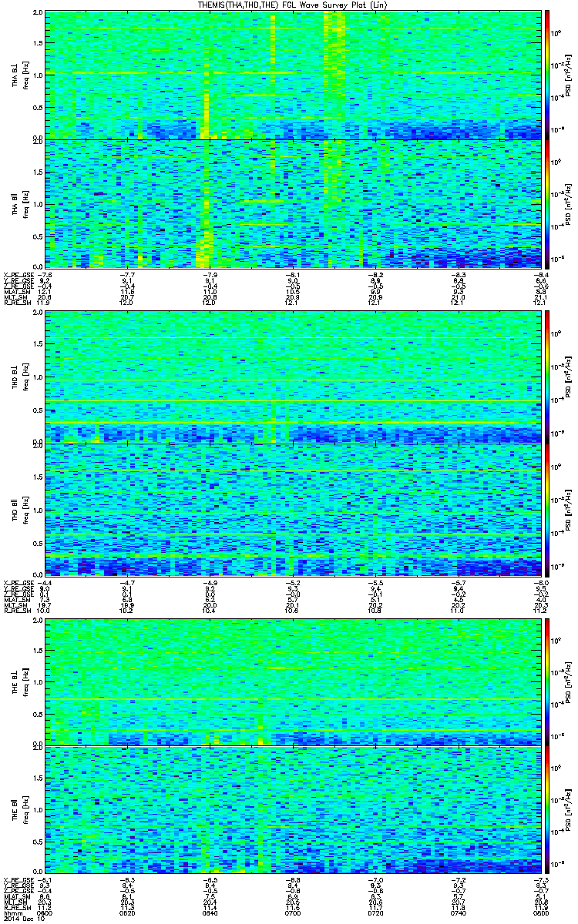The image size is (578, 924).
Task: Click the PSD color bar beside THE BII panel
Action: [x=548, y=812]
